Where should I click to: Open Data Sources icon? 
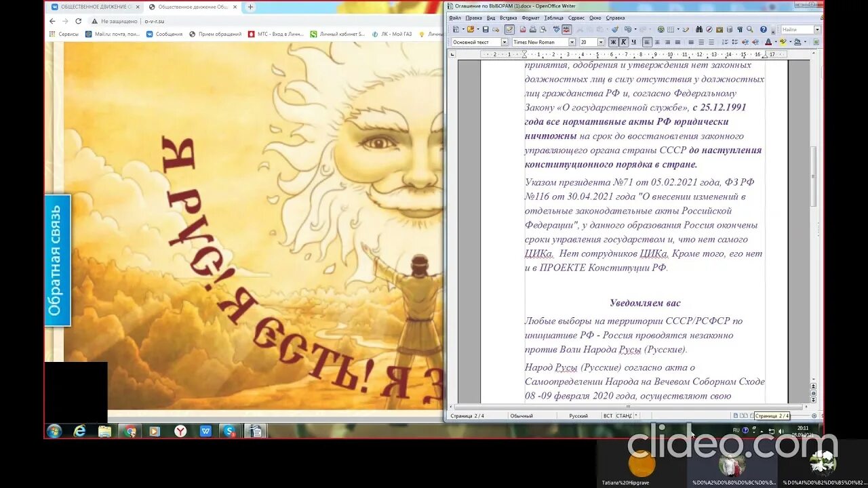[730, 29]
